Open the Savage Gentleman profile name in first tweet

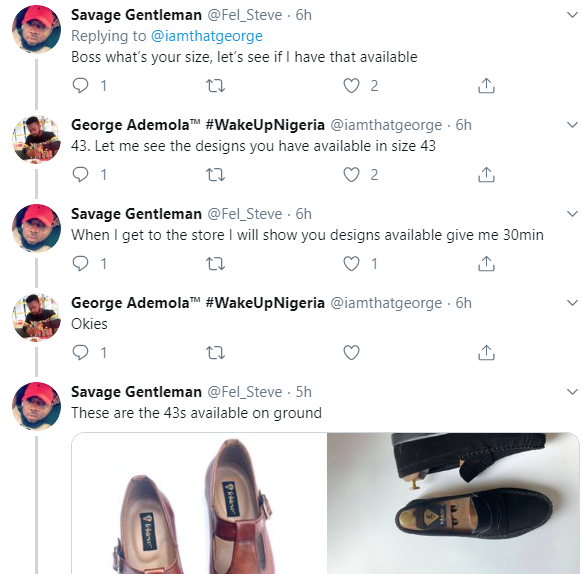coord(136,15)
